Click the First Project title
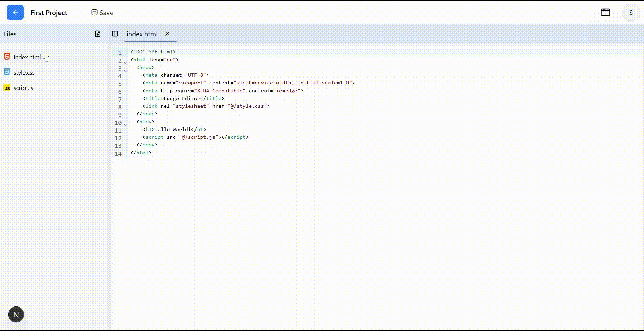The image size is (644, 331). (x=49, y=13)
